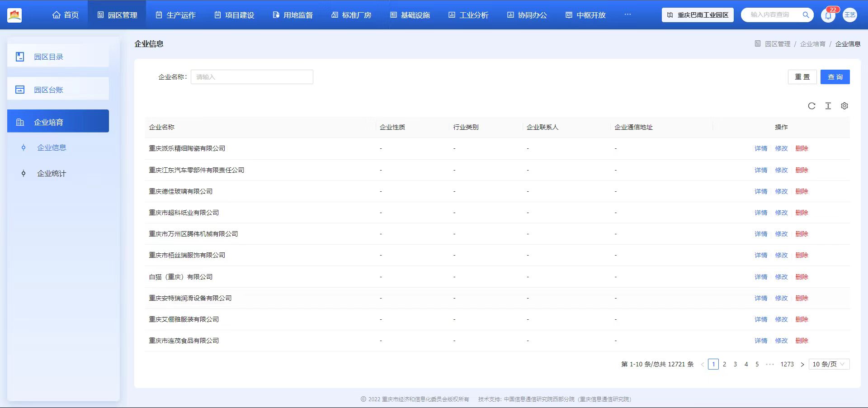Click the search magnifier icon in top bar
The height and width of the screenshot is (408, 868).
(806, 15)
